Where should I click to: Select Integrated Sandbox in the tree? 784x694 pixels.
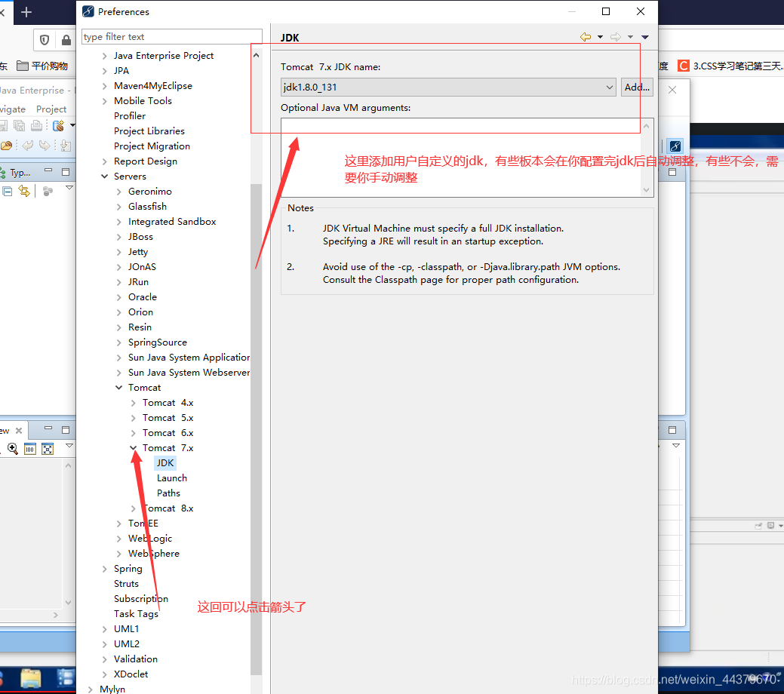pos(172,222)
